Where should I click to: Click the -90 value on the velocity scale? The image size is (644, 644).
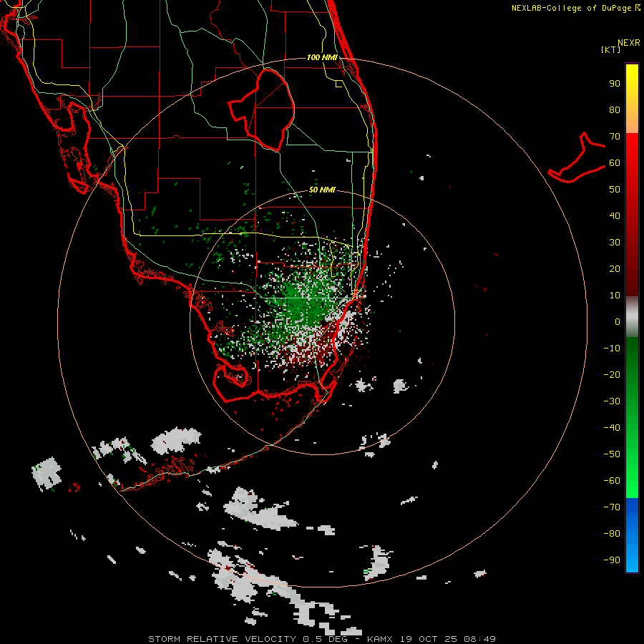(612, 560)
